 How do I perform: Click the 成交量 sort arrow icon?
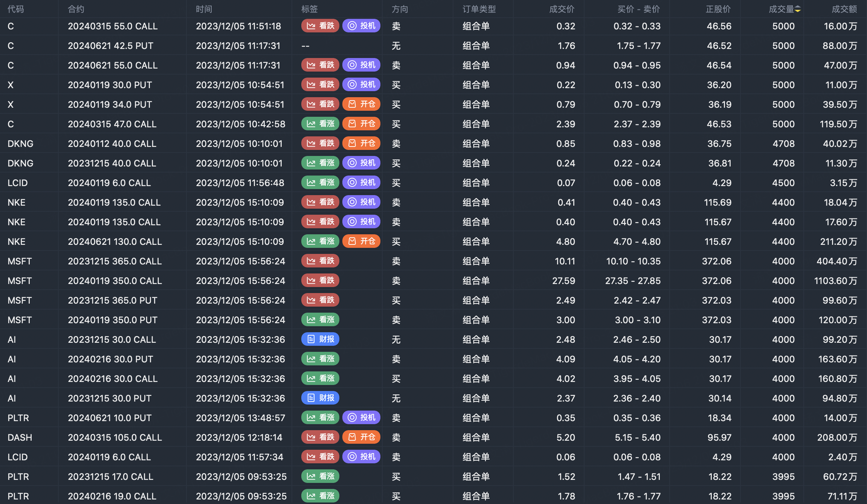pyautogui.click(x=798, y=9)
